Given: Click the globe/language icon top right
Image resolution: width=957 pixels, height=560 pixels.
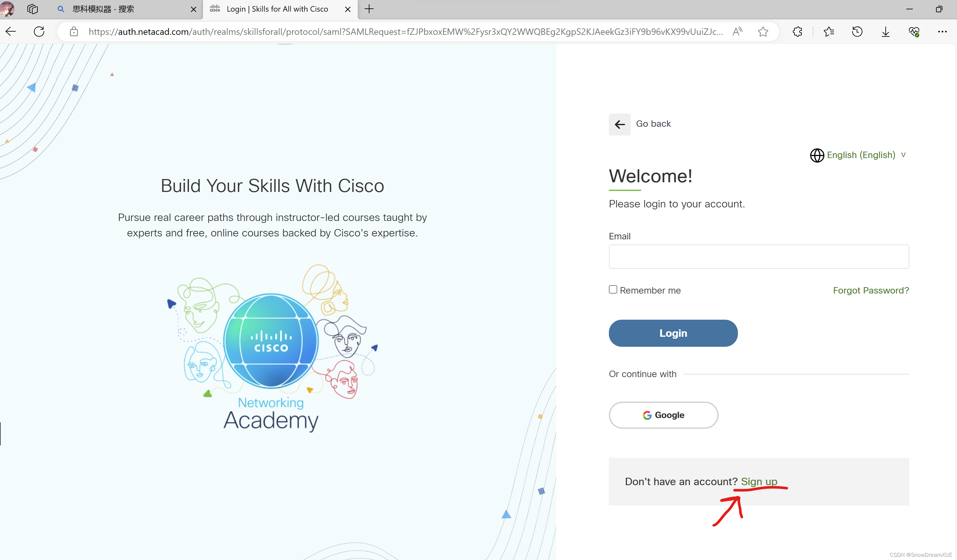Looking at the screenshot, I should [x=816, y=155].
